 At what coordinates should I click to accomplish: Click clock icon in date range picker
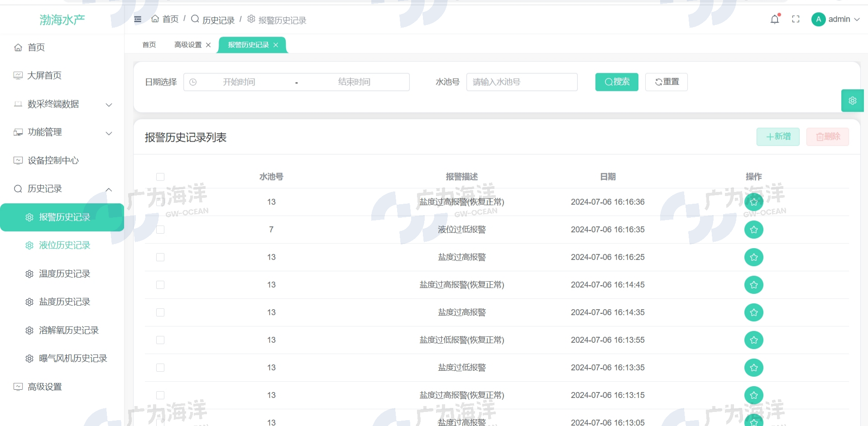coord(193,82)
